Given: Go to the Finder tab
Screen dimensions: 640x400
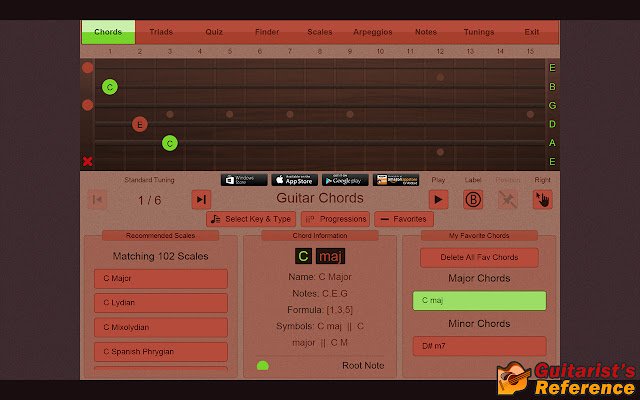Looking at the screenshot, I should 267,32.
